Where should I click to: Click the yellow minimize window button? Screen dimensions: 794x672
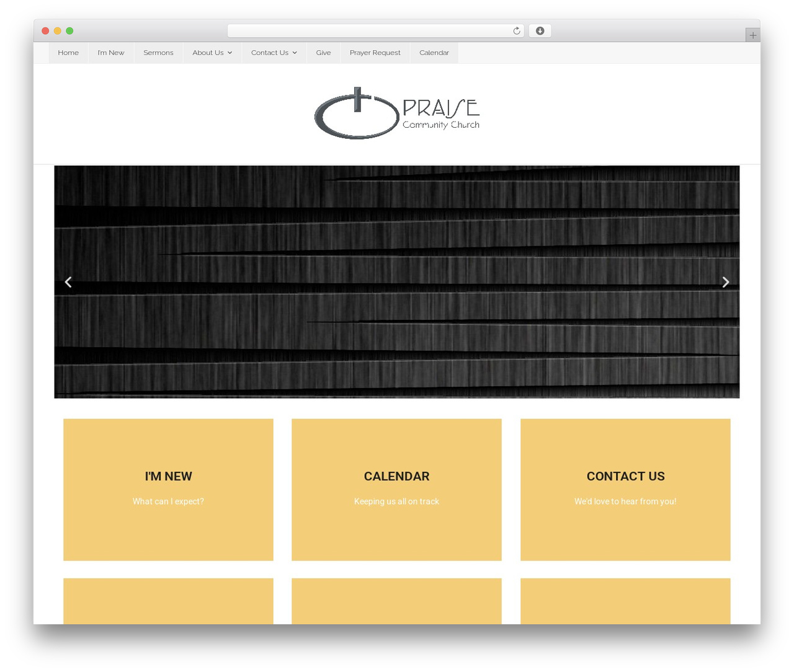tap(58, 31)
